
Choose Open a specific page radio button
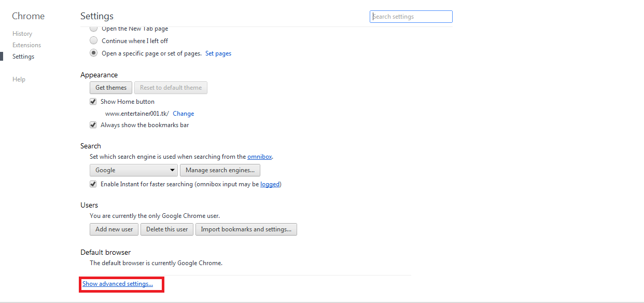pyautogui.click(x=93, y=53)
